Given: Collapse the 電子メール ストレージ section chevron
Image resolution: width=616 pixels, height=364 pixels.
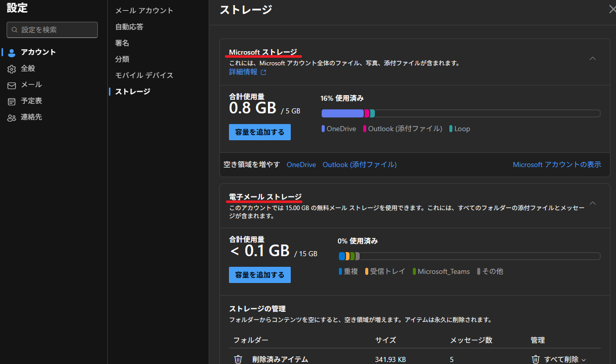Looking at the screenshot, I should point(593,203).
